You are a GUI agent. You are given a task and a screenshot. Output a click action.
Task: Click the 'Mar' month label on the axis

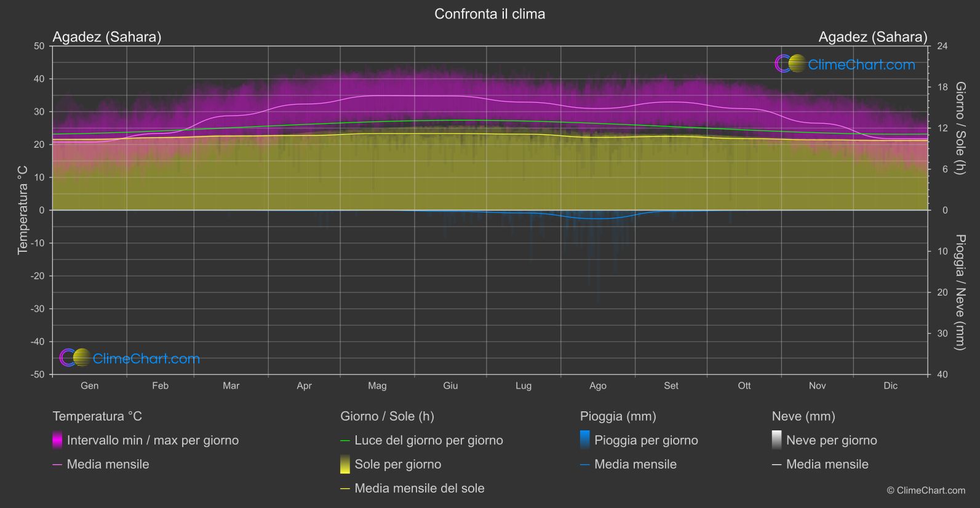(x=231, y=385)
